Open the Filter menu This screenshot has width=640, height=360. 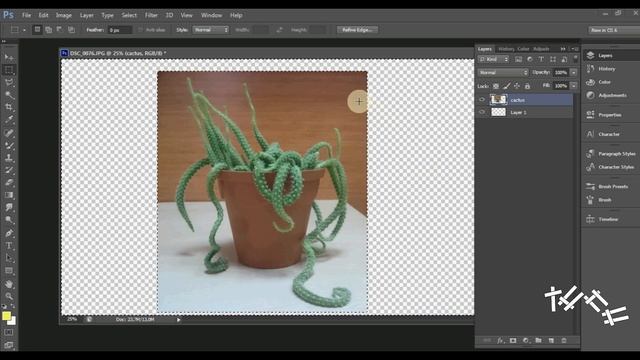pos(151,15)
